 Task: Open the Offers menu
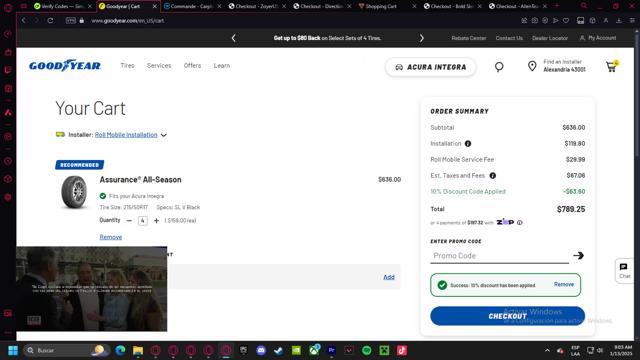(192, 65)
